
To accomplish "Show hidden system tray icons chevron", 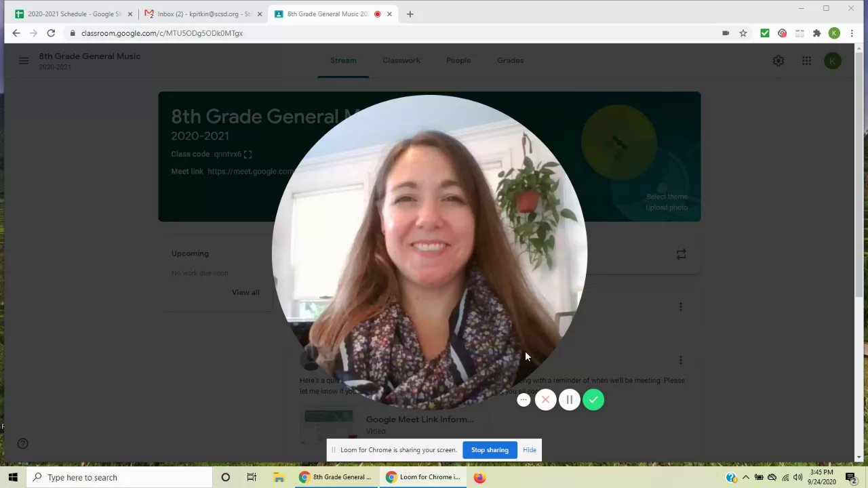I will (x=746, y=477).
